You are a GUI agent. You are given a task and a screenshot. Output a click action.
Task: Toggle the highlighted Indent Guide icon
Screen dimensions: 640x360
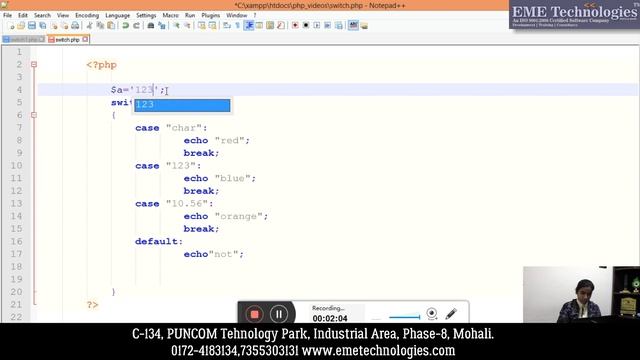(249, 26)
